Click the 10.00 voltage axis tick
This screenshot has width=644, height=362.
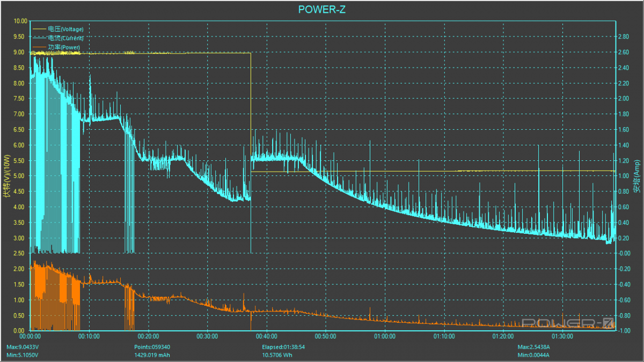point(20,21)
